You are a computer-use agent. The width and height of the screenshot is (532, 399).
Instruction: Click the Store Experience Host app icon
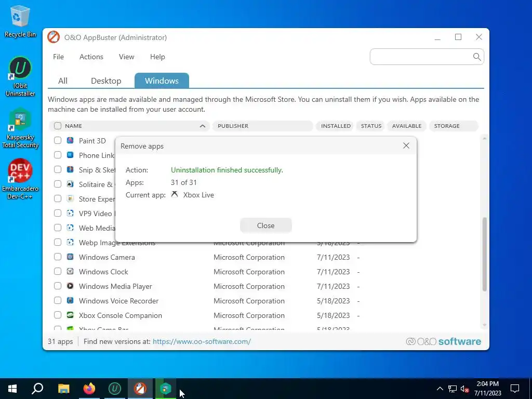tap(70, 199)
